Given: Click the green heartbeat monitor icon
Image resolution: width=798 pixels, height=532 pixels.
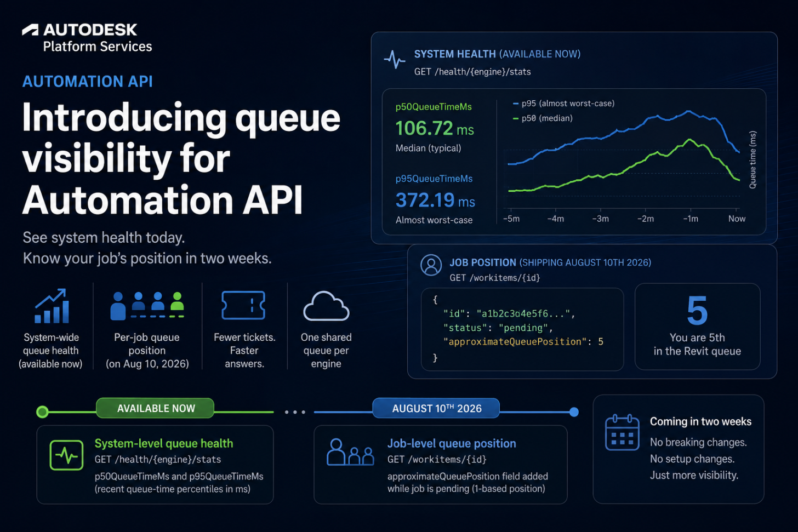Looking at the screenshot, I should pyautogui.click(x=66, y=455).
